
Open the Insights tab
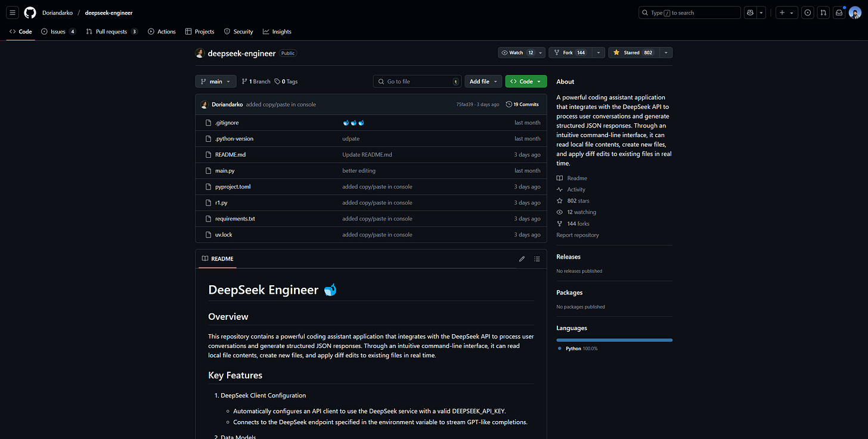(277, 32)
